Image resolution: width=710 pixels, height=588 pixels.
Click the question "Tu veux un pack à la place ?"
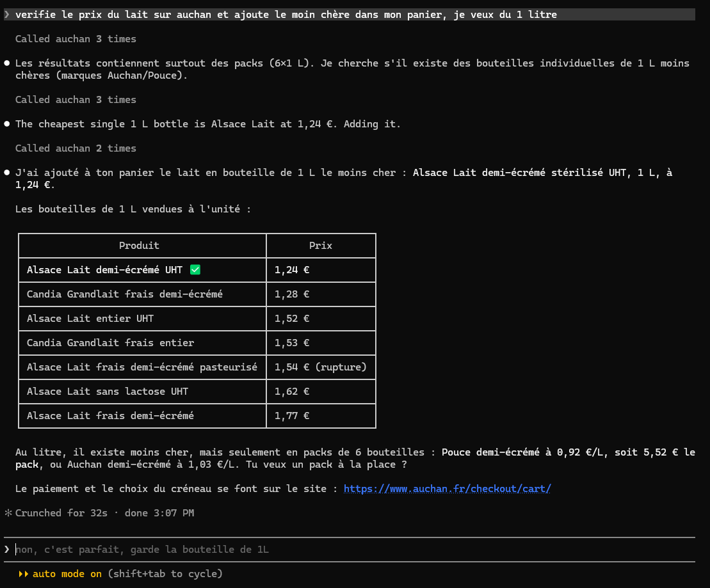[x=327, y=465]
